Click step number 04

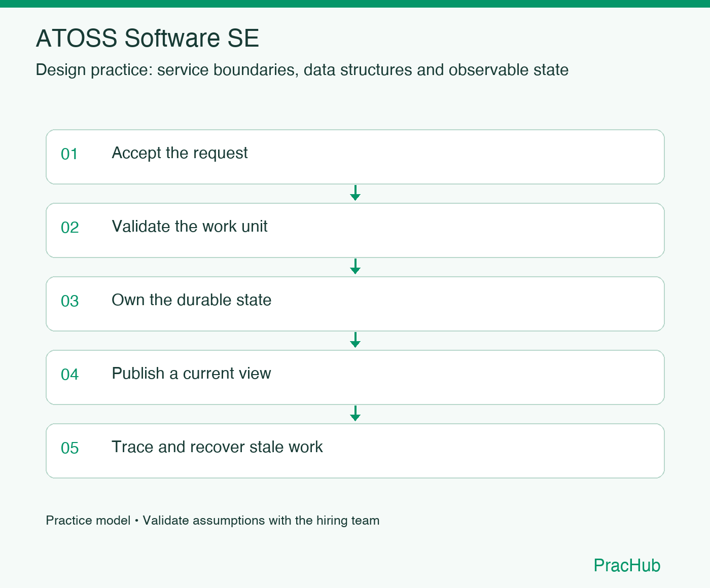coord(69,375)
